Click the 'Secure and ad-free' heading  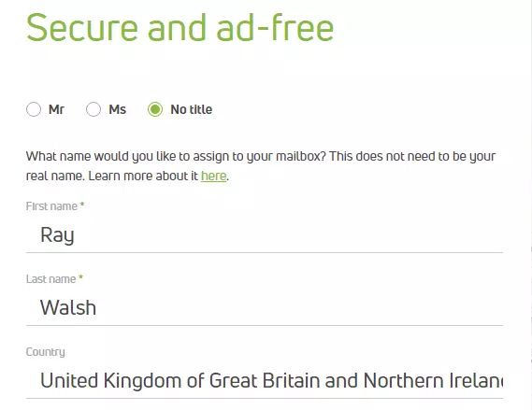pyautogui.click(x=180, y=28)
